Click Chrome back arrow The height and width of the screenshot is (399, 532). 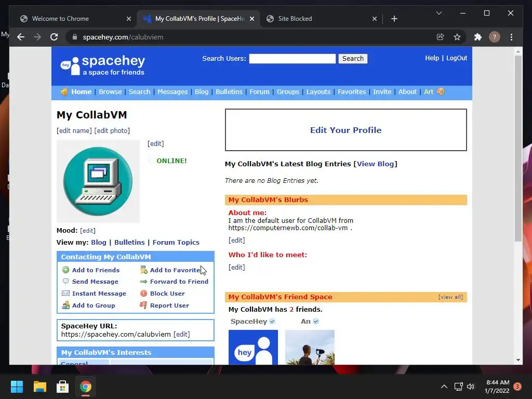pyautogui.click(x=21, y=37)
